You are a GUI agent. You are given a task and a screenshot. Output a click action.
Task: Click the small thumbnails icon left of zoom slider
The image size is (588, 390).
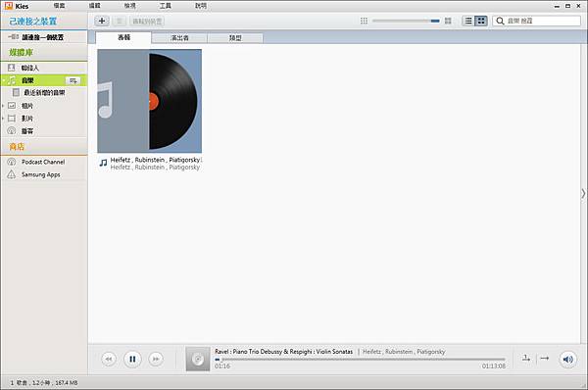point(364,21)
